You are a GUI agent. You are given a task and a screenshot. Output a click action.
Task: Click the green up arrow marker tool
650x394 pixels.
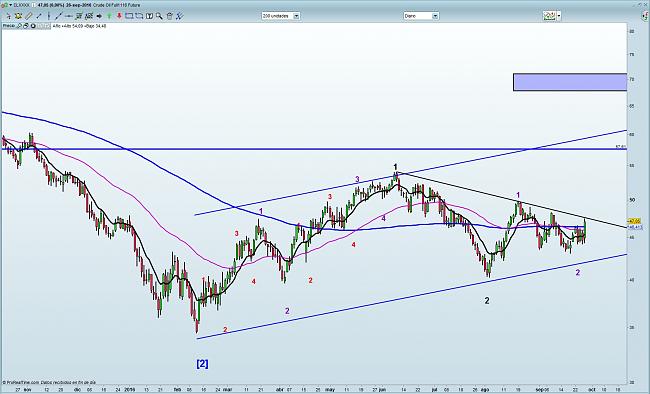[109, 16]
